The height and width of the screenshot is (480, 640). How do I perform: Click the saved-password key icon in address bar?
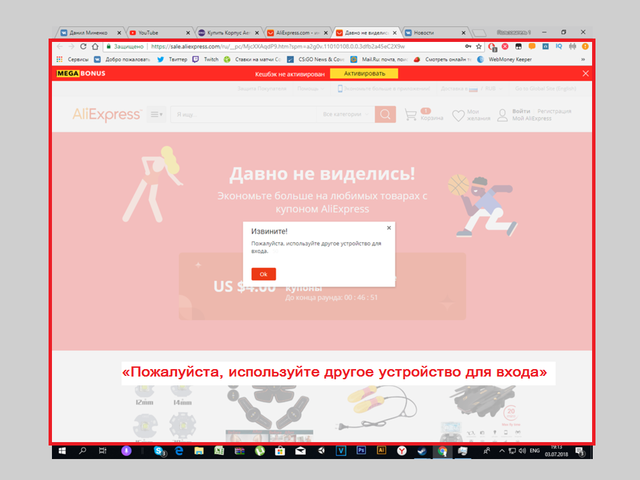point(468,47)
